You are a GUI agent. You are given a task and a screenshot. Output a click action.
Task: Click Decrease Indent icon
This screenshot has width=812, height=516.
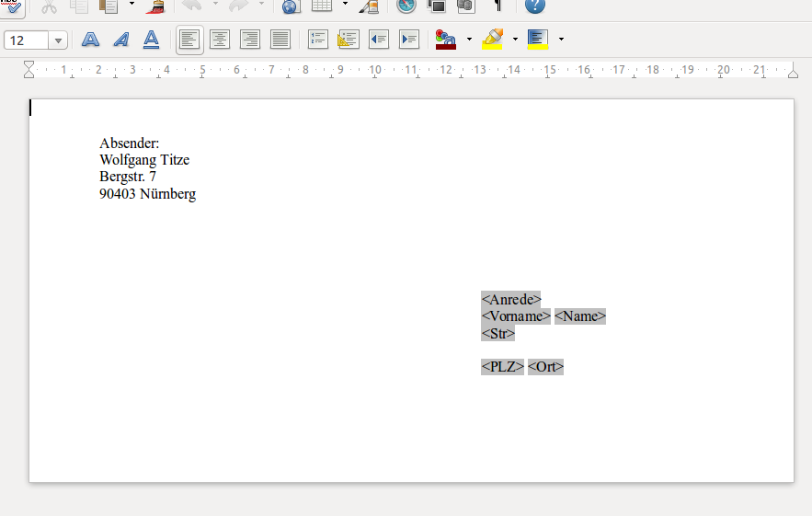(379, 40)
